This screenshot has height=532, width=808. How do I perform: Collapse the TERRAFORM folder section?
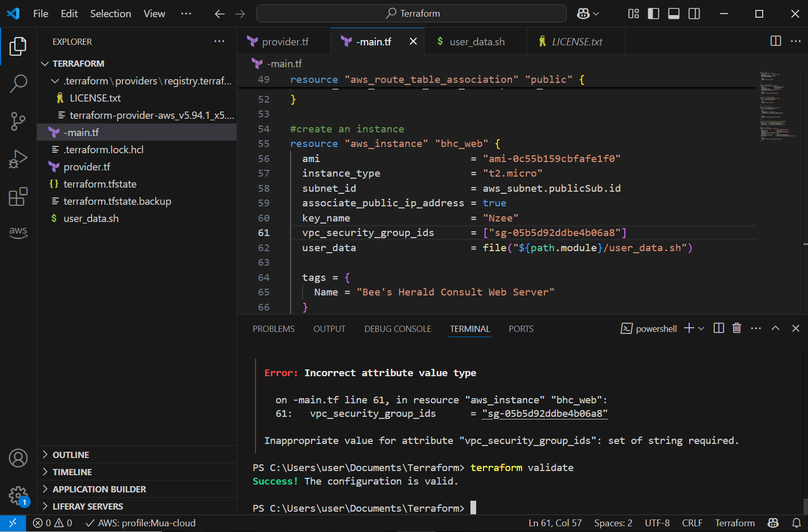tap(137, 64)
